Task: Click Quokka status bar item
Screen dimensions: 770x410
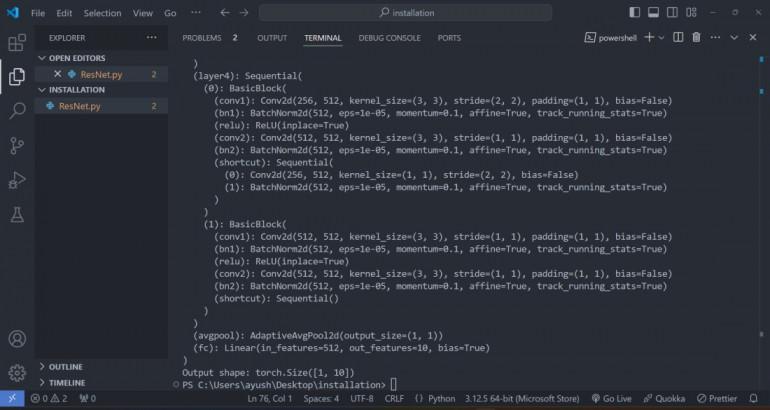Action: pyautogui.click(x=664, y=399)
